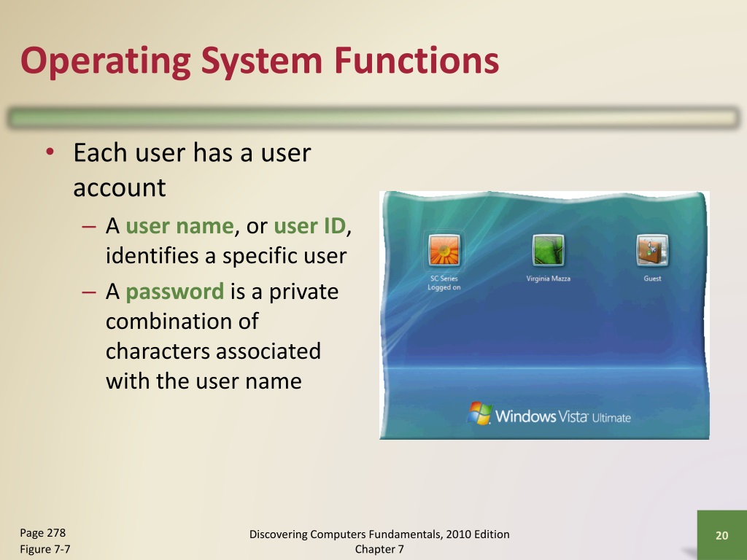Viewport: 747px width, 560px height.
Task: Click the 'Figure 7-7' footer text
Action: [x=45, y=549]
